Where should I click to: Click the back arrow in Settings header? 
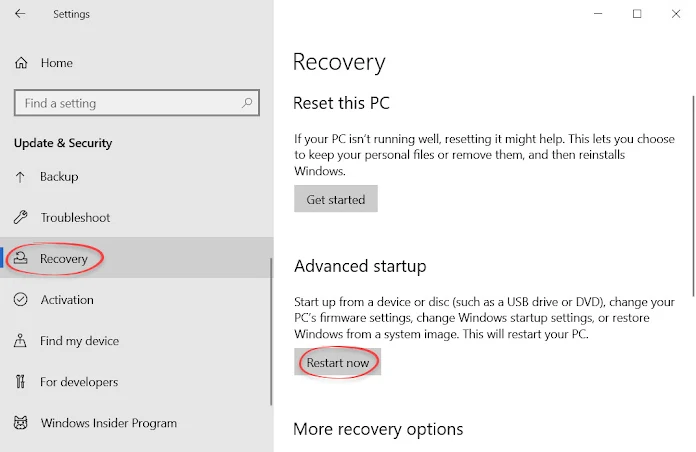(21, 14)
